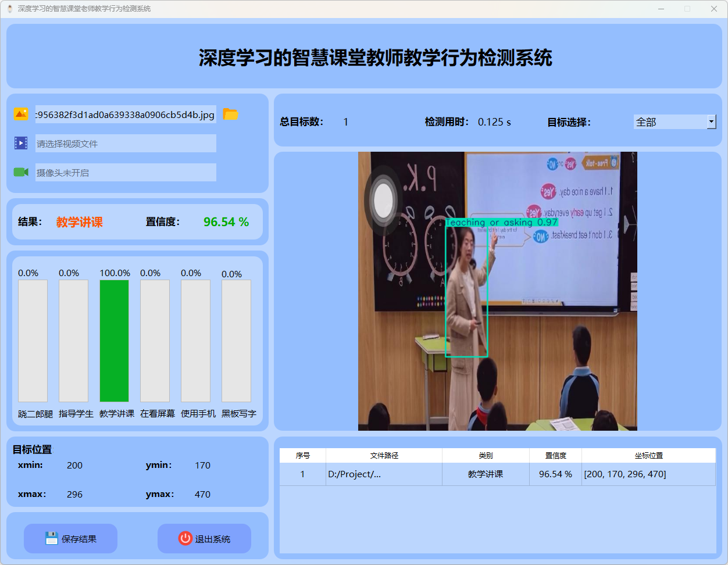Viewport: 728px width, 565px height.
Task: Click the 文件路径 column header
Action: point(384,456)
